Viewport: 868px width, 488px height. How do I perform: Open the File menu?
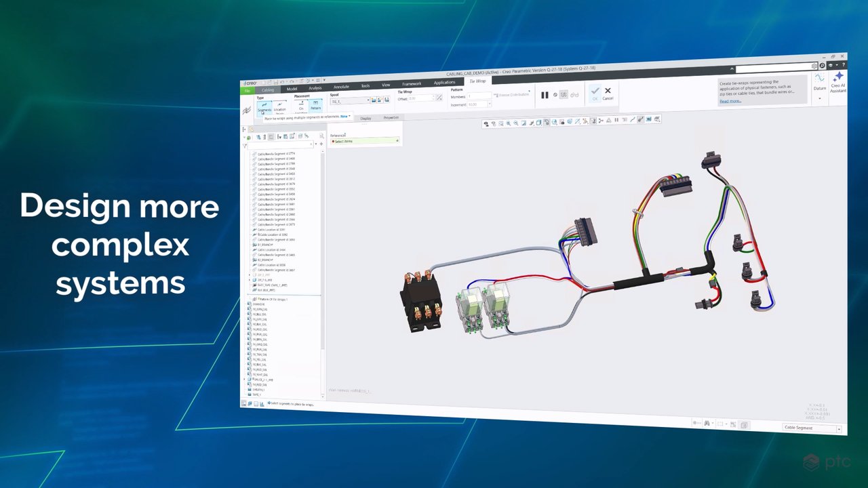pos(248,90)
